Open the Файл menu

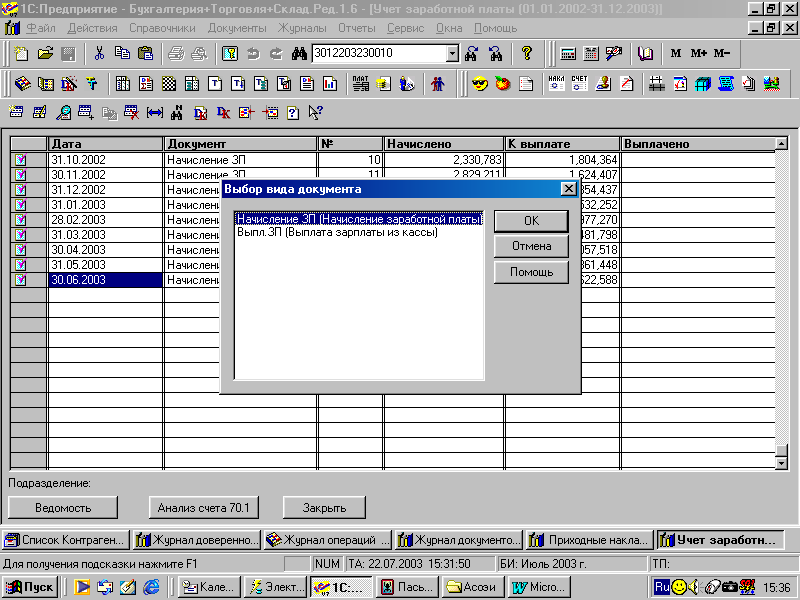coord(40,28)
